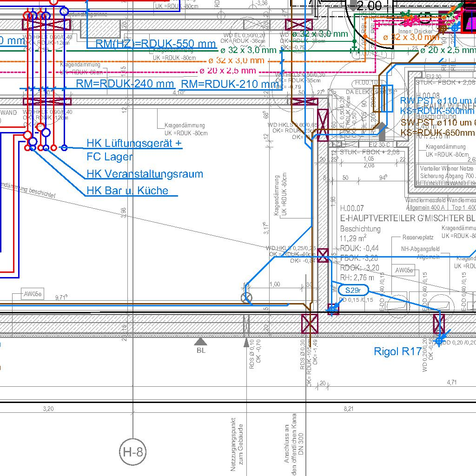Select the RM=RDUK-210 mm annotation
This screenshot has width=476, height=476.
tap(229, 84)
